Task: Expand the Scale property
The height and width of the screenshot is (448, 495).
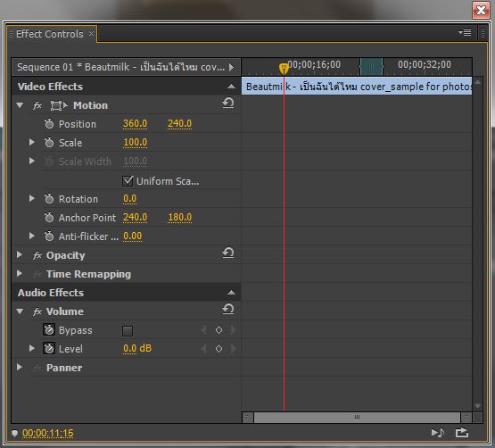Action: coord(31,142)
